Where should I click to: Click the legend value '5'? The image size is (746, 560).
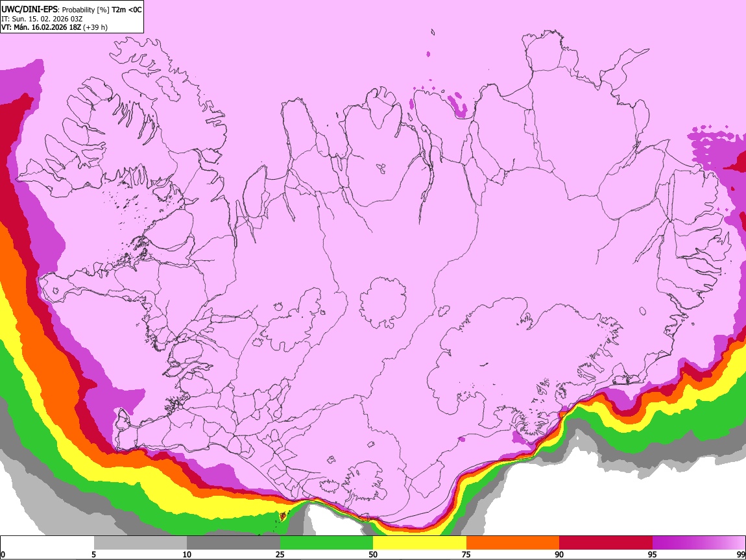pyautogui.click(x=93, y=554)
